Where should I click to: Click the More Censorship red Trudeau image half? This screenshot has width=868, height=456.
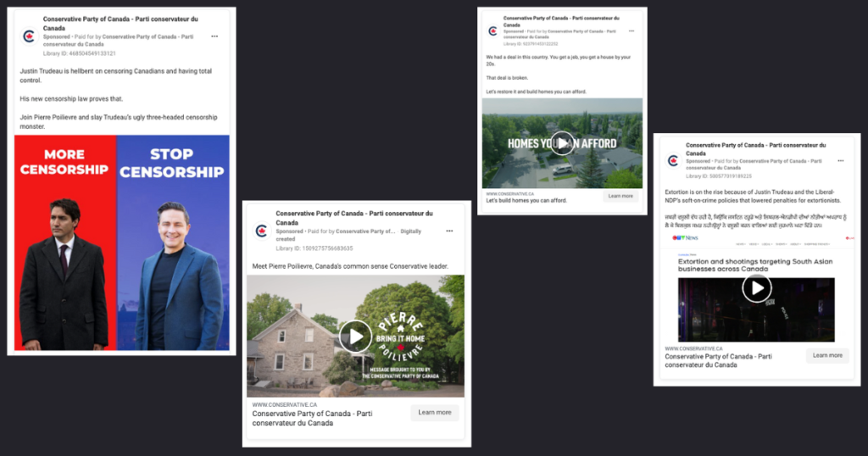pyautogui.click(x=65, y=243)
